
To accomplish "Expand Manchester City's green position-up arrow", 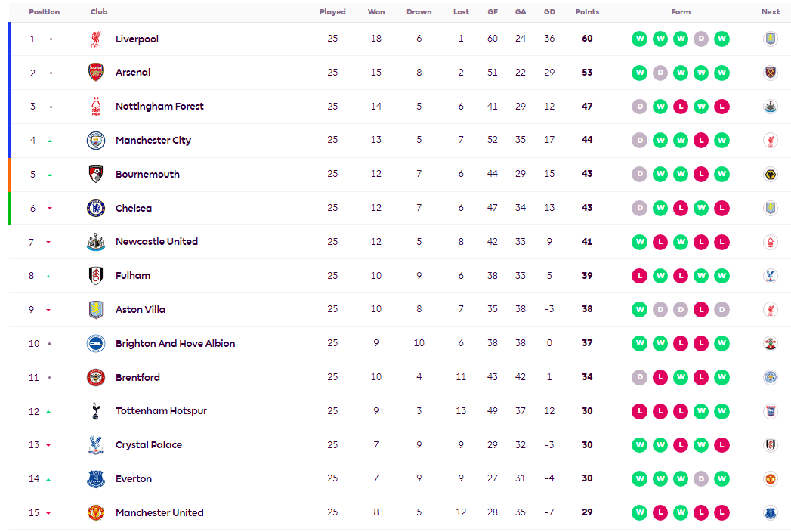I will point(50,141).
